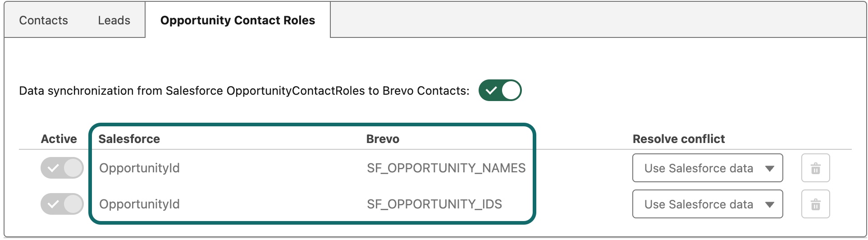Switch to the Contacts tab
This screenshot has width=868, height=240.
coord(43,20)
